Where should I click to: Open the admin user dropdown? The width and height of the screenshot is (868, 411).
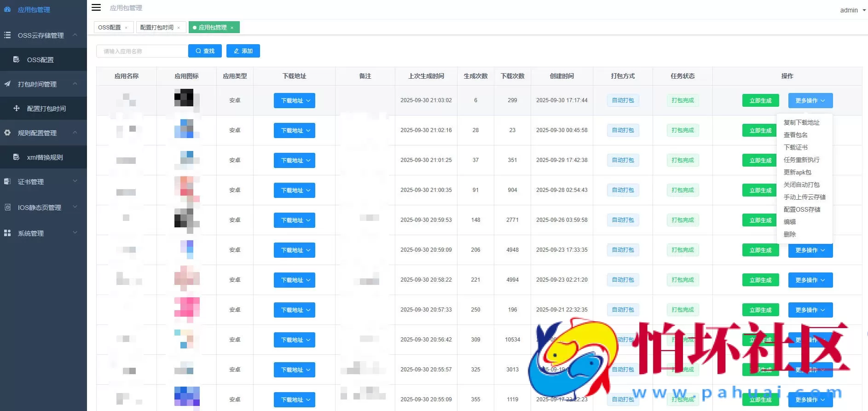pyautogui.click(x=852, y=10)
